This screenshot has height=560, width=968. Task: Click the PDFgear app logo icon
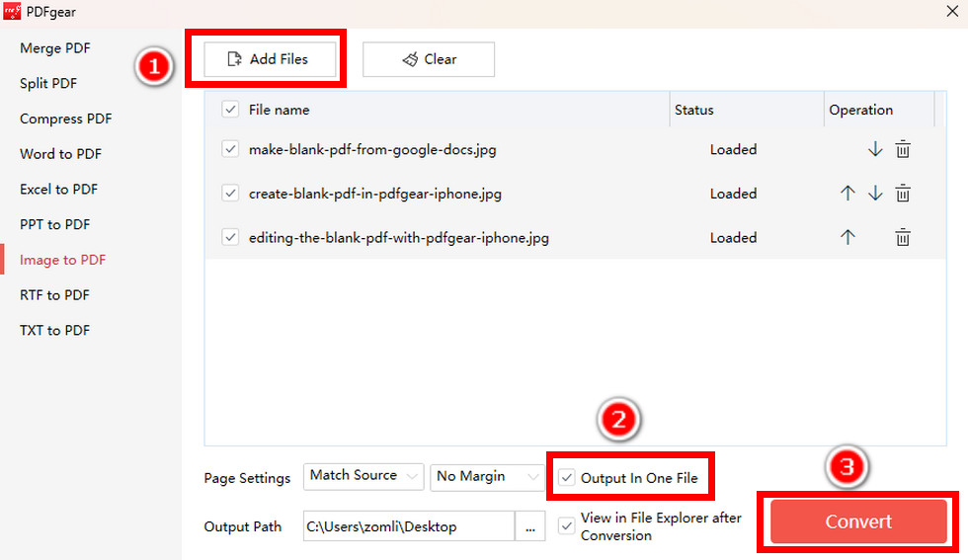pyautogui.click(x=12, y=12)
